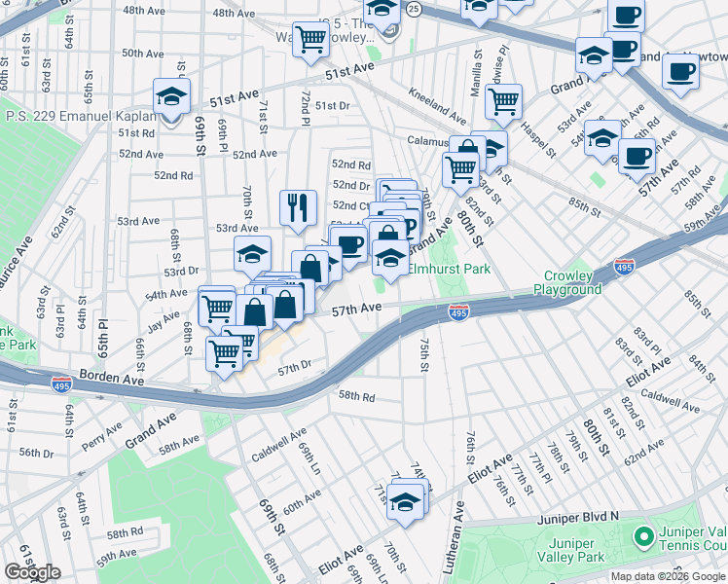Click the 62nd Ave street label
The width and height of the screenshot is (728, 584).
[643, 453]
